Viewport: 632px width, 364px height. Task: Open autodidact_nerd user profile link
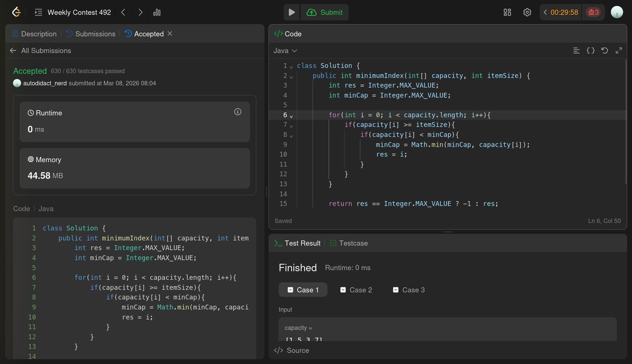click(45, 83)
